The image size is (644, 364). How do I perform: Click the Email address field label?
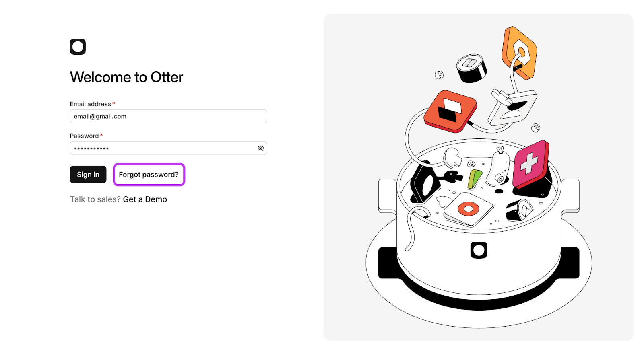pyautogui.click(x=90, y=104)
